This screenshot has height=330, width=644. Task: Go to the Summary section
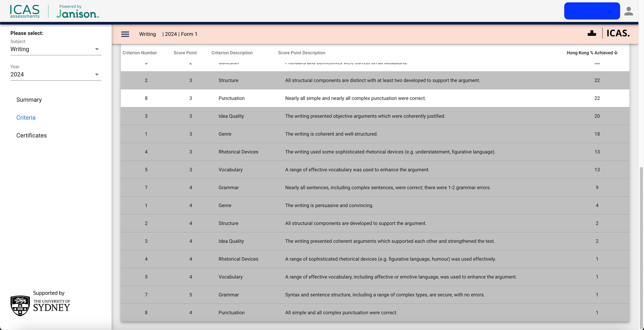point(29,100)
